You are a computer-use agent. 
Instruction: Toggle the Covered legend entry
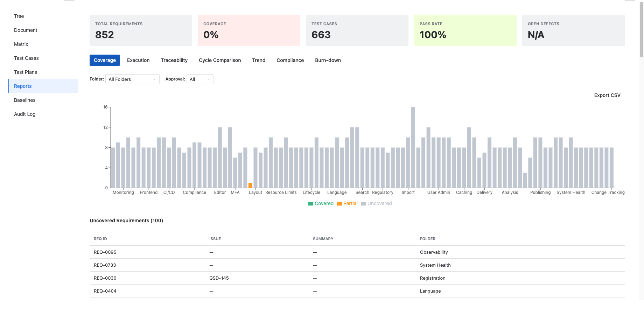(x=321, y=203)
